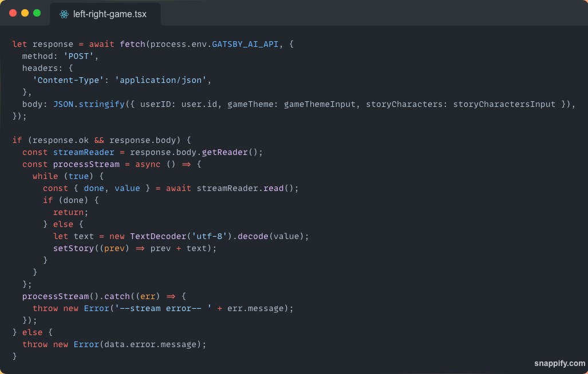Click the yellow traffic light button
This screenshot has height=374, width=588.
(24, 12)
